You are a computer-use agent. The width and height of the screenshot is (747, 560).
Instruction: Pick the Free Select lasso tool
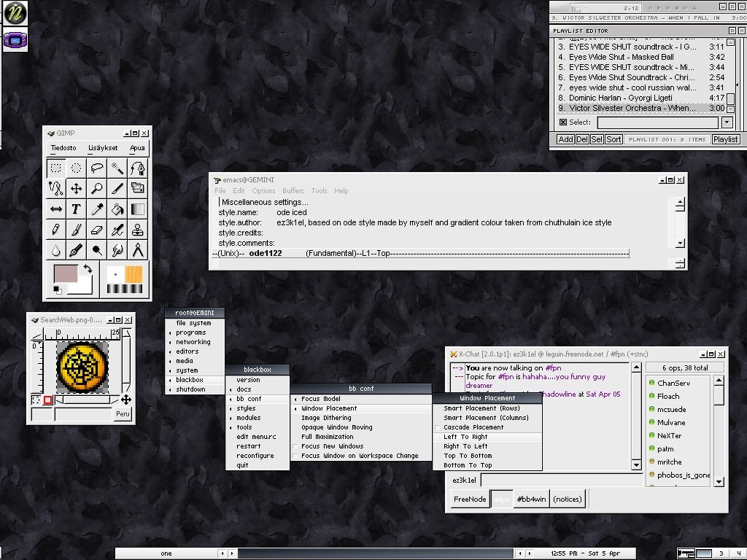(x=97, y=168)
